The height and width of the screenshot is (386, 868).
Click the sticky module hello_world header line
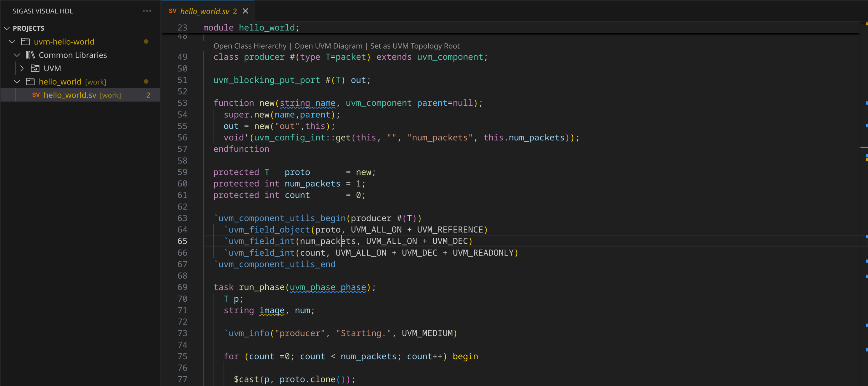251,28
